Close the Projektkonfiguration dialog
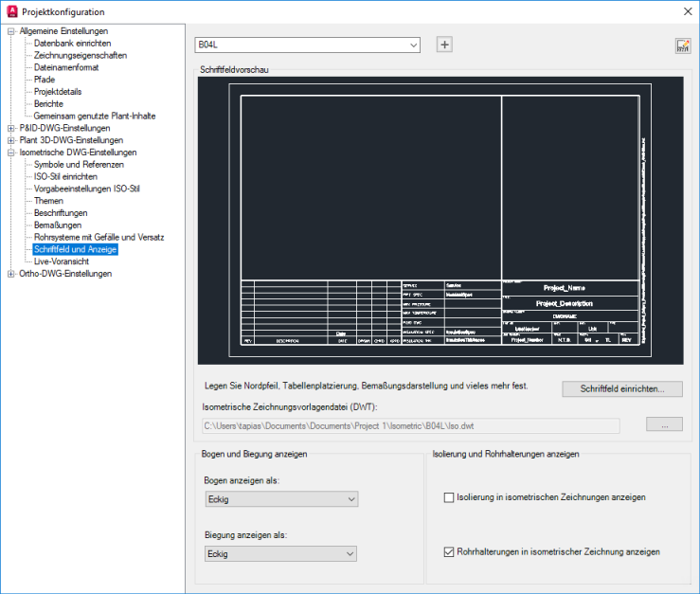 688,11
